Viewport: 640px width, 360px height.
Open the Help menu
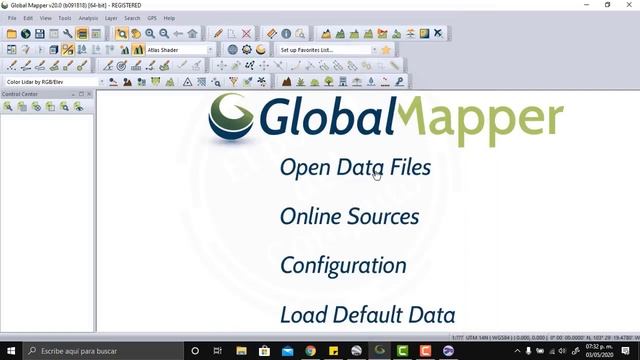point(169,18)
